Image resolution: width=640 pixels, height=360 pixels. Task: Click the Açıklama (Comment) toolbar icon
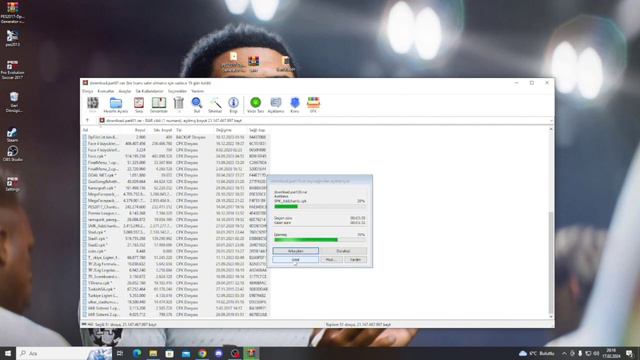(x=276, y=105)
